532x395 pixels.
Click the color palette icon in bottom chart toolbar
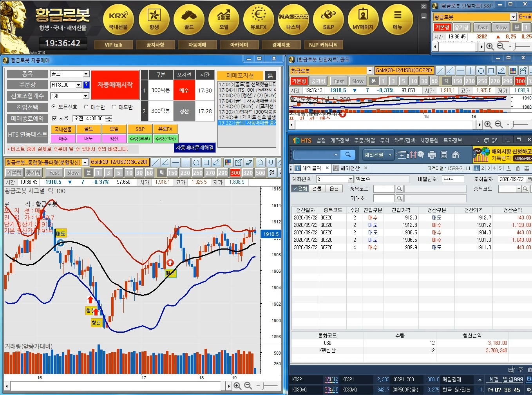point(228,162)
